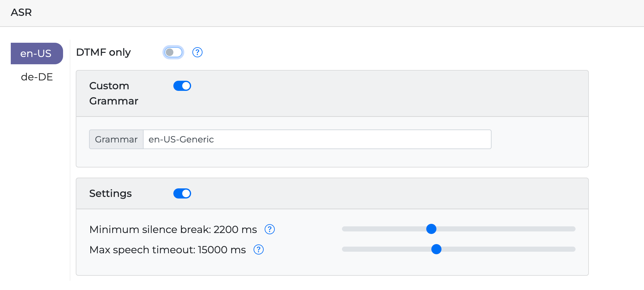The width and height of the screenshot is (644, 290).
Task: Click the Max speech timeout 15000 ms label
Action: (x=167, y=250)
